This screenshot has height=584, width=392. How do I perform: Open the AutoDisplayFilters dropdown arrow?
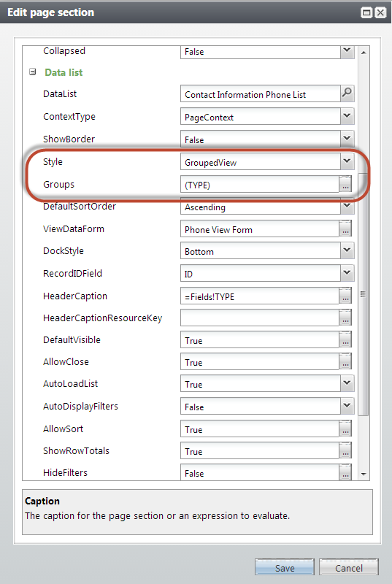[347, 405]
